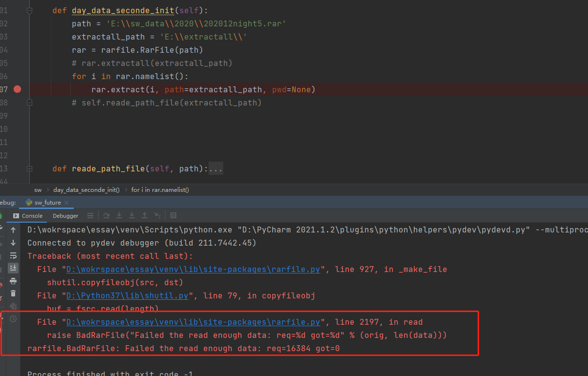Collapse the day_data_seconde_init function fold arrow

click(29, 10)
